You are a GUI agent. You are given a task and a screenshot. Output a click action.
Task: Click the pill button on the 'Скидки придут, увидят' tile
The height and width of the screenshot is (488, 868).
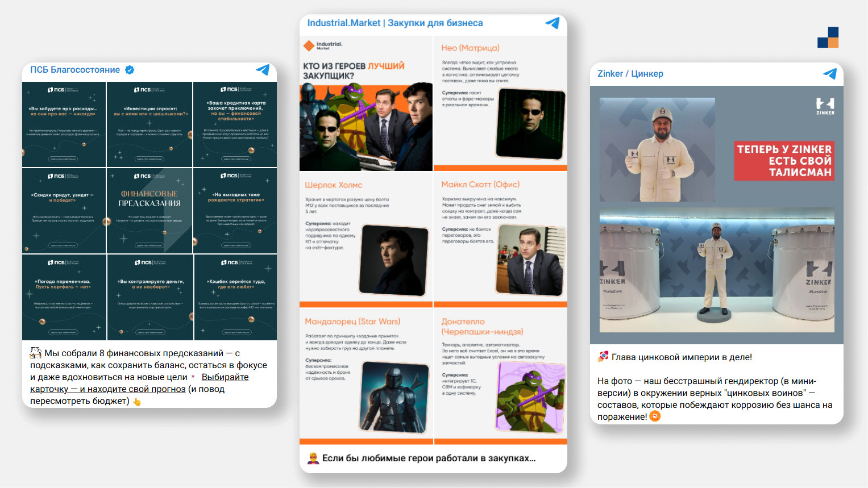click(x=63, y=245)
